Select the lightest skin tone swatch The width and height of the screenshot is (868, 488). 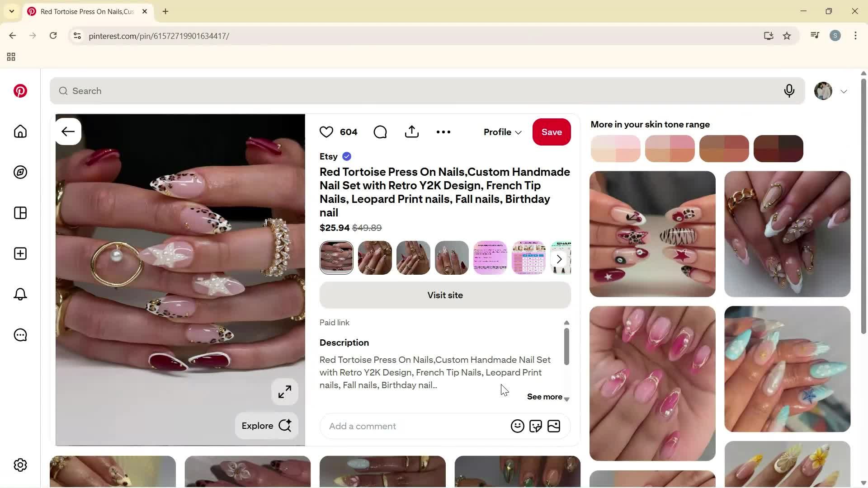(615, 148)
